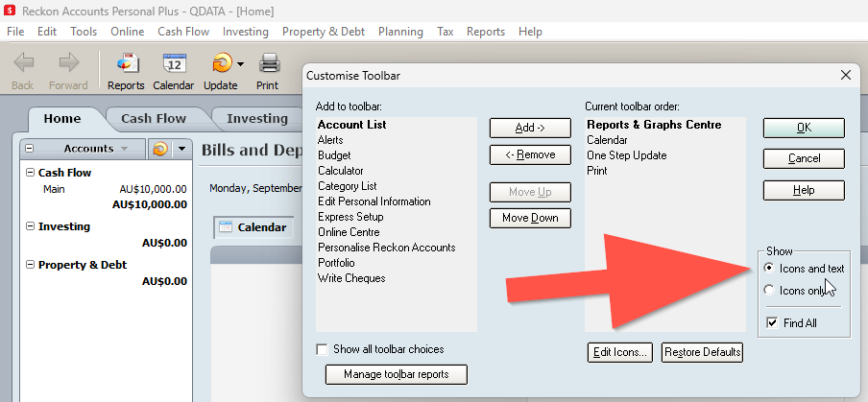Click the <- Remove button
The image size is (868, 402).
(530, 154)
